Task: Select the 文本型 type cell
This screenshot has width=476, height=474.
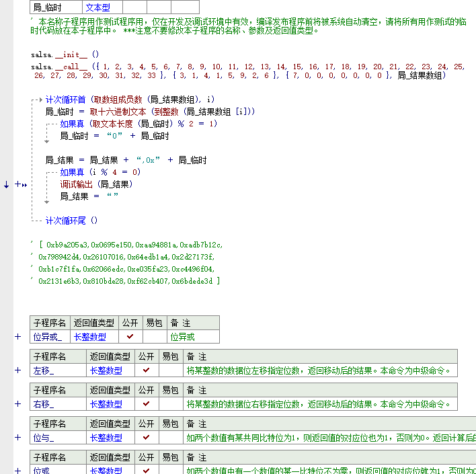Action: (103, 7)
